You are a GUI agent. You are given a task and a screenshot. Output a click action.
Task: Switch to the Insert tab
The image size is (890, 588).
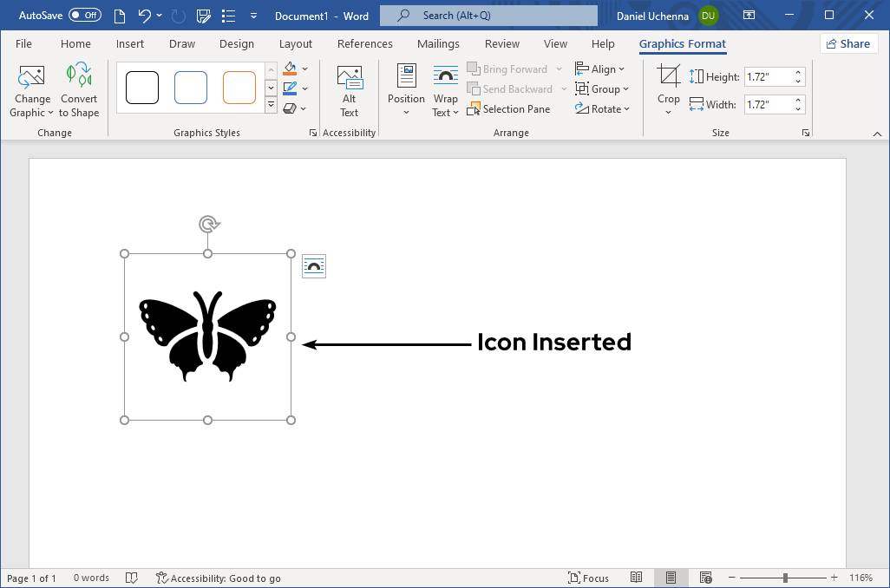click(x=130, y=43)
